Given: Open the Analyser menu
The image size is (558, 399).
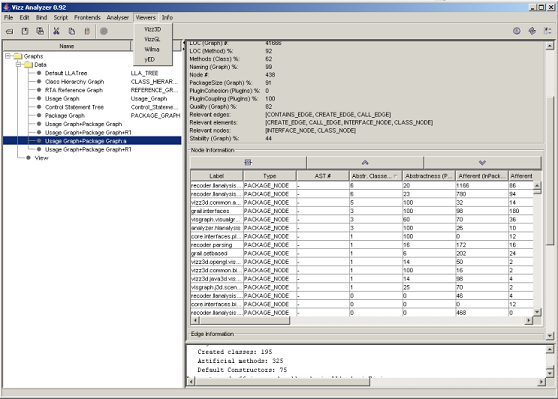Looking at the screenshot, I should [118, 17].
